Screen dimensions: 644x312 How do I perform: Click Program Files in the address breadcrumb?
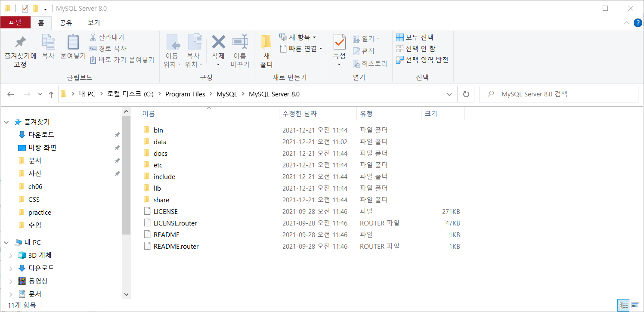185,94
